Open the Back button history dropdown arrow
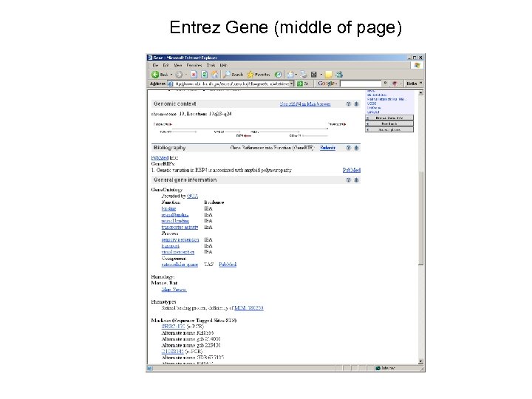The height and width of the screenshot is (399, 532). pos(171,75)
